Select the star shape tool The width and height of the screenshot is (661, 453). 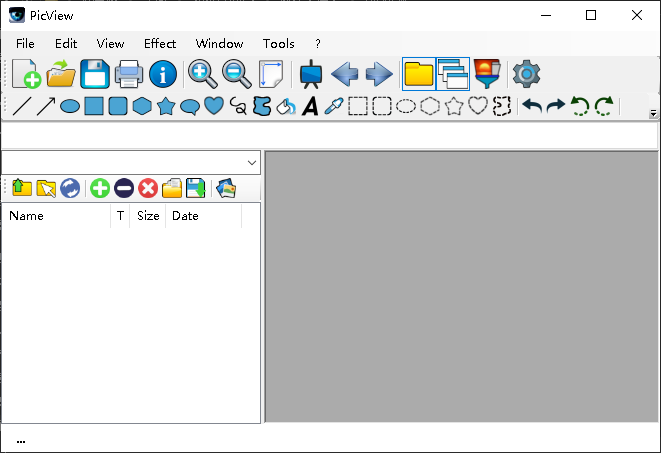166,106
